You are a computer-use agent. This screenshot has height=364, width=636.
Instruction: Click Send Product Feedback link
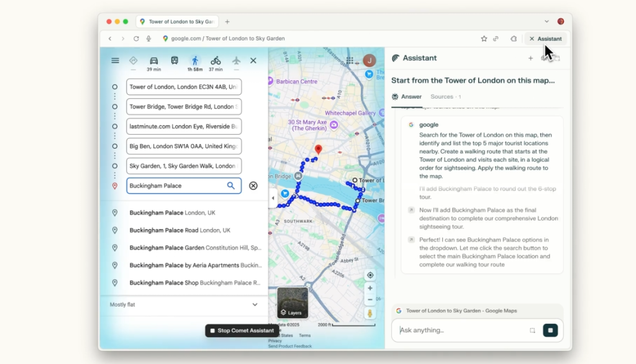289,346
